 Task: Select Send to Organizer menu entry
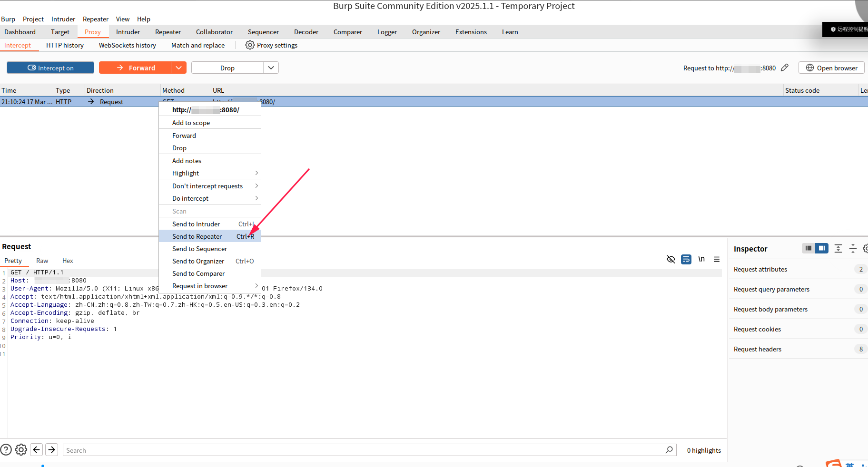(210, 261)
